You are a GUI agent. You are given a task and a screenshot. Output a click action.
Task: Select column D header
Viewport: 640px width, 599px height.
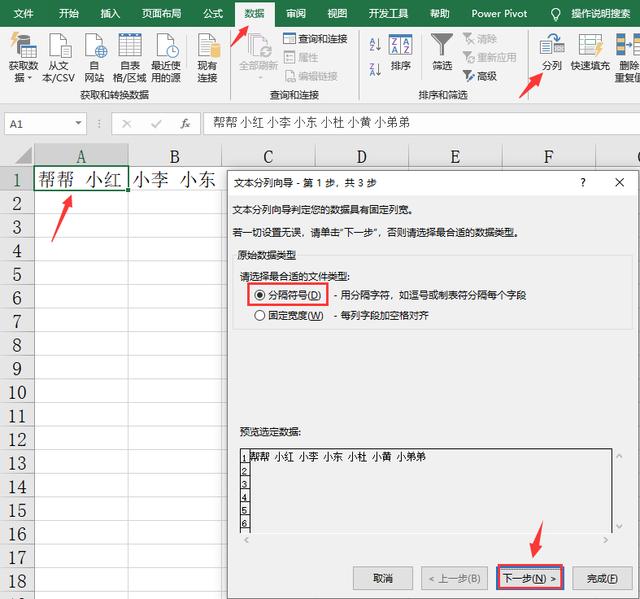tap(362, 156)
